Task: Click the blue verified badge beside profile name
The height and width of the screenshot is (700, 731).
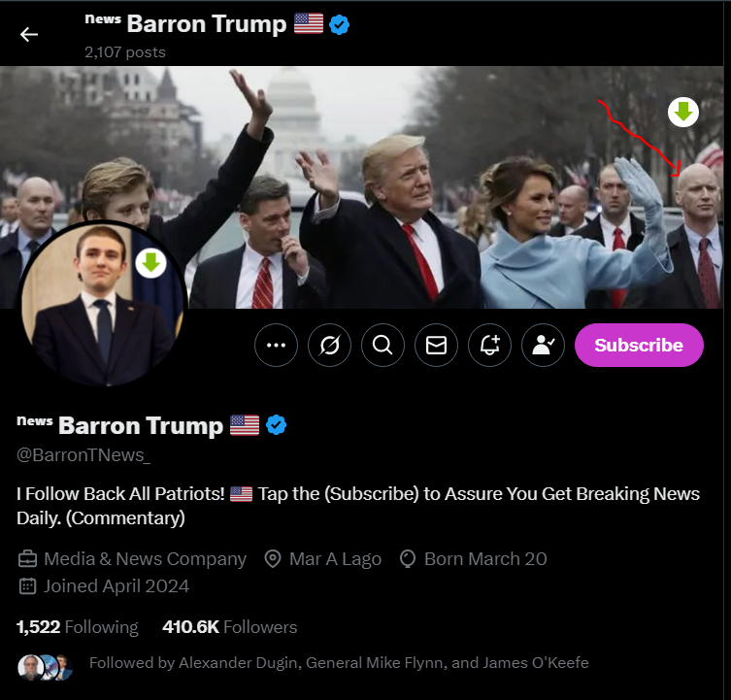Action: 276,425
